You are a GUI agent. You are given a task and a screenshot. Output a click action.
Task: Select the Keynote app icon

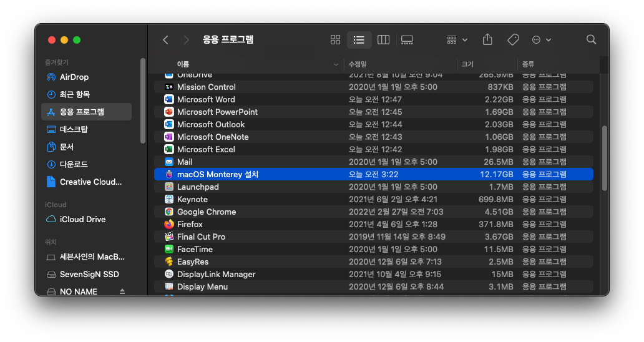click(x=169, y=199)
